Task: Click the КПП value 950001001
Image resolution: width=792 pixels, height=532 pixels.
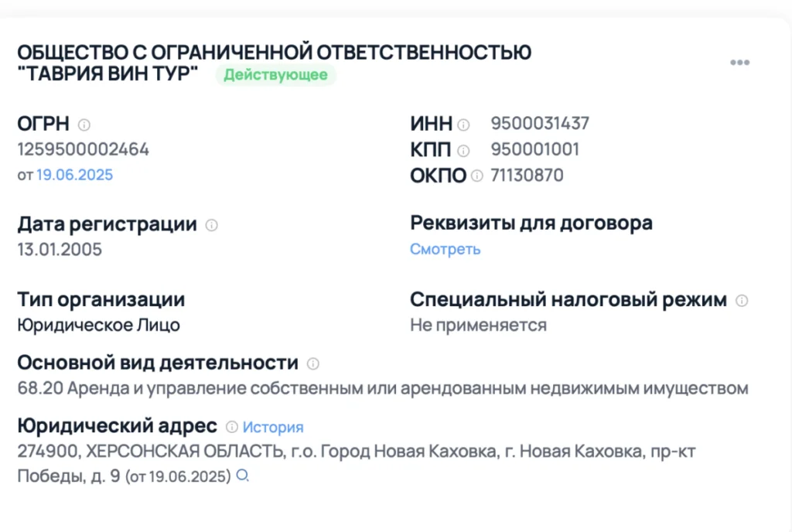Action: (x=534, y=149)
